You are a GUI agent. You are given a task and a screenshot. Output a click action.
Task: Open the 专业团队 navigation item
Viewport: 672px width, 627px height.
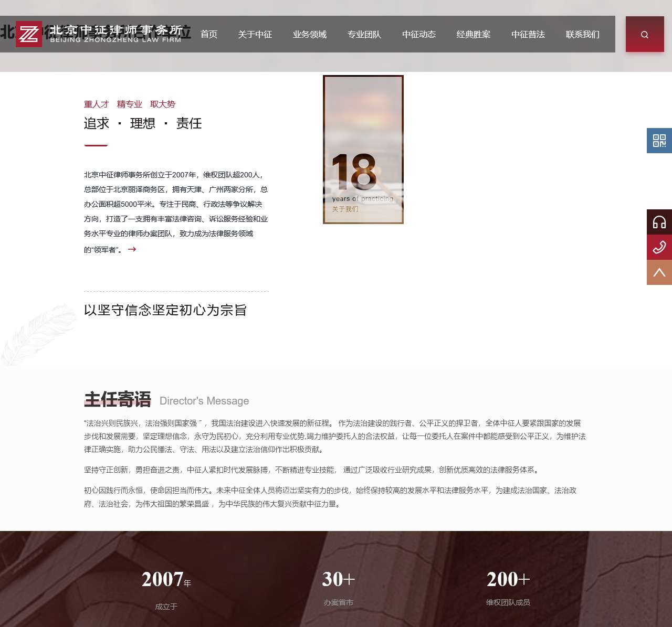364,34
